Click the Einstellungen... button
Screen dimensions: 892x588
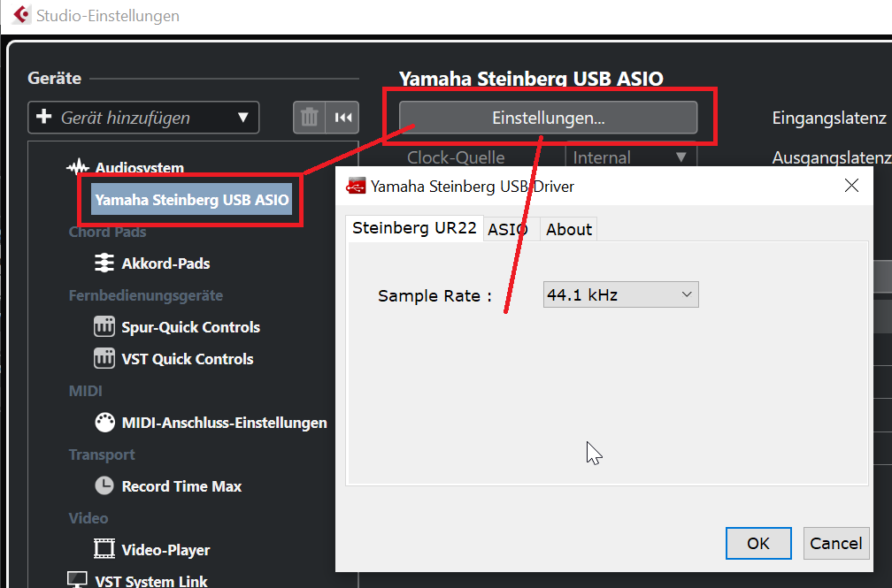pos(549,117)
